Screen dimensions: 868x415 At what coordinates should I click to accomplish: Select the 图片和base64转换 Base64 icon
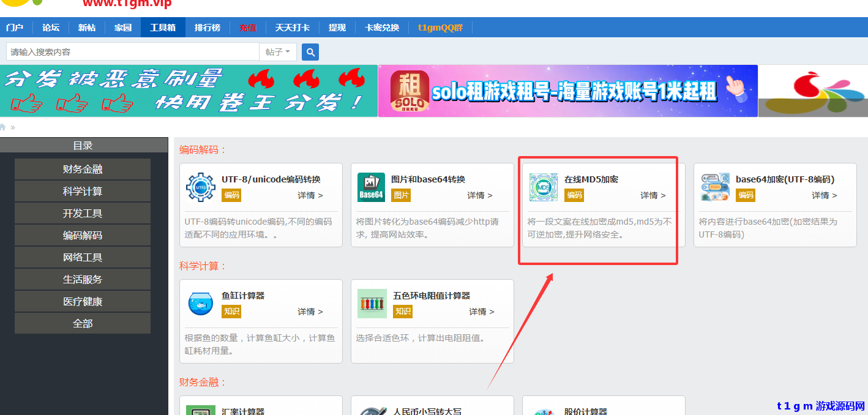coord(372,187)
